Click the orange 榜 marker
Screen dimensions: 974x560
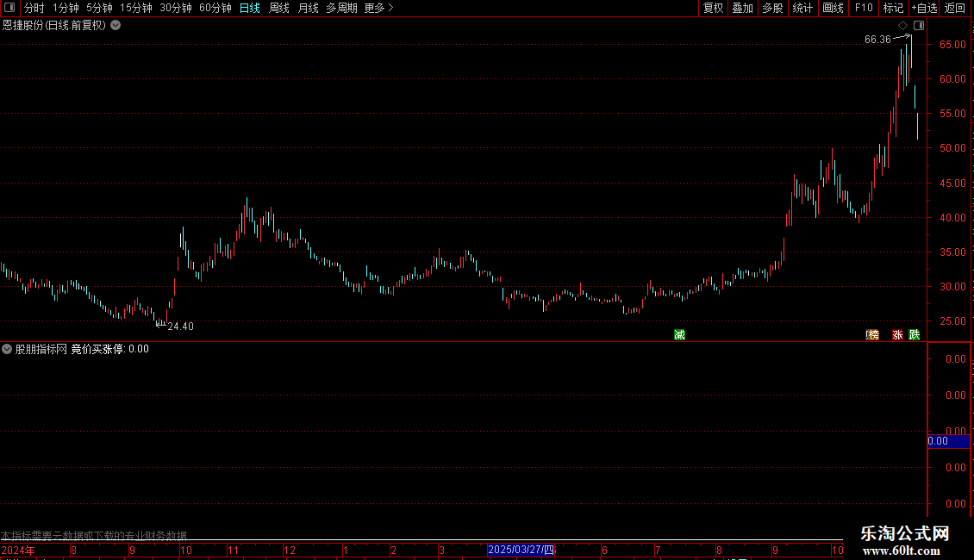[873, 335]
